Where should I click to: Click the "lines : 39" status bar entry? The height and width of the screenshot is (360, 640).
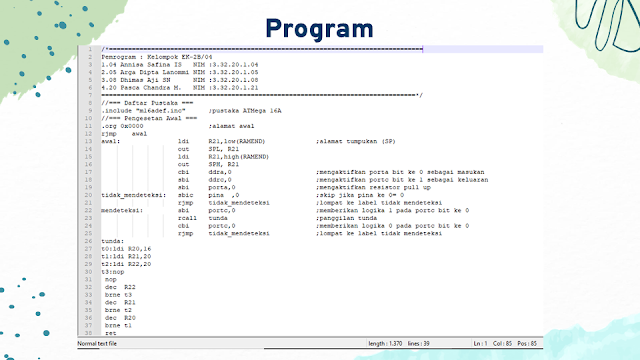[418, 344]
